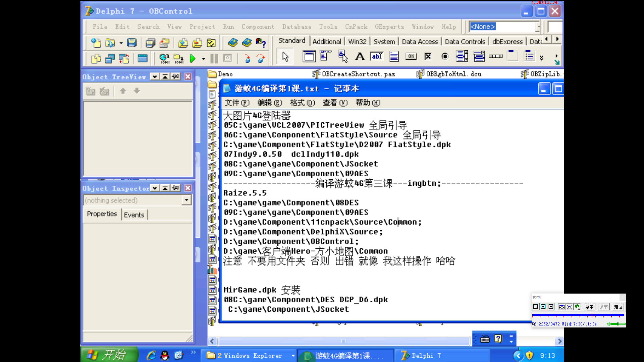Adjust the green volume slider

618,324
